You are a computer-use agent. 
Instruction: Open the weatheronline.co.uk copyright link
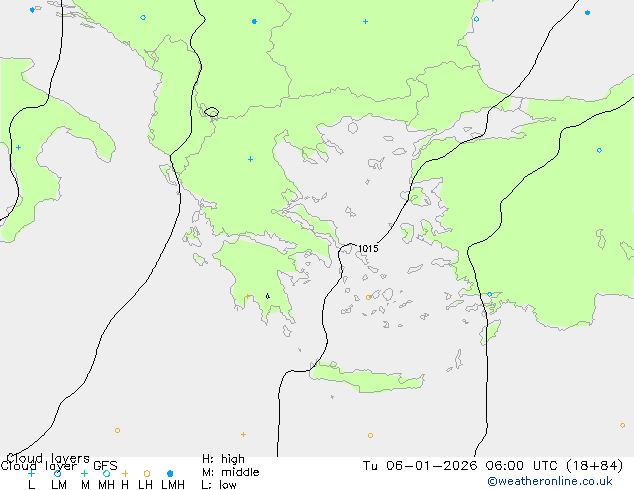[549, 481]
